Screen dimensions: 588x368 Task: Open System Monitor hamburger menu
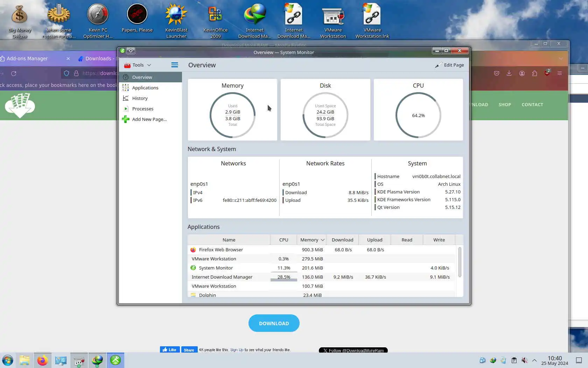(174, 65)
